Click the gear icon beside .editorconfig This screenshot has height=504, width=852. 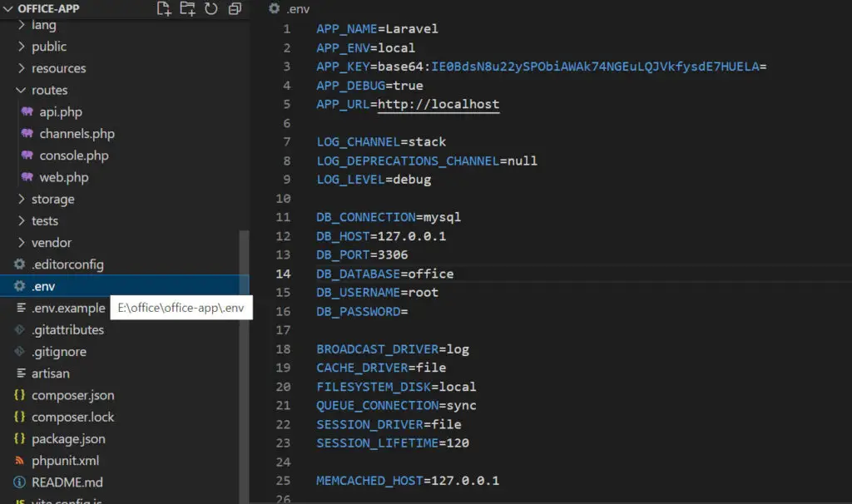click(20, 264)
